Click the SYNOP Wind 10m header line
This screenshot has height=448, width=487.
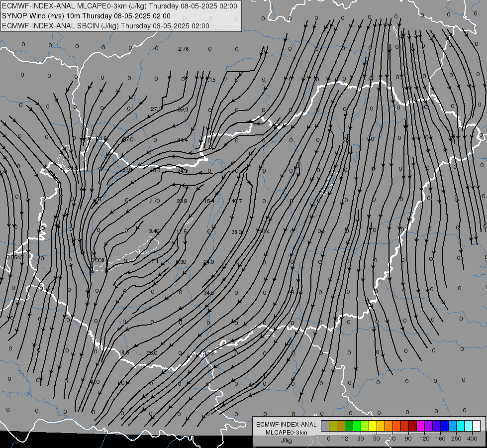click(x=86, y=16)
